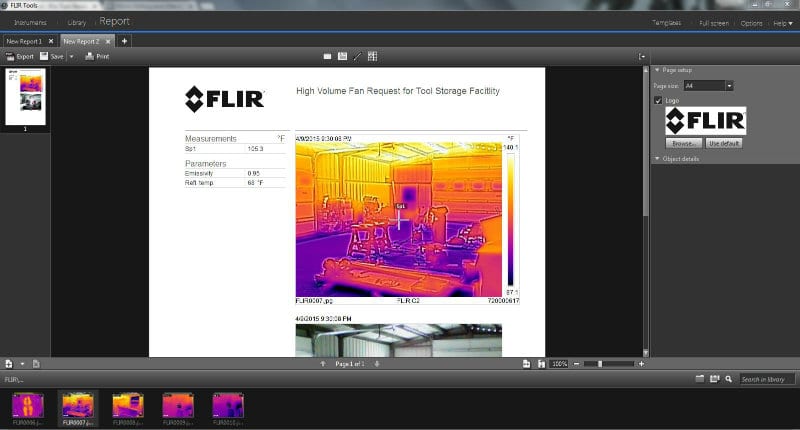Select the FLIR0009 thumbnail in filmstrip
Screen dimensions: 800x430
(177, 405)
